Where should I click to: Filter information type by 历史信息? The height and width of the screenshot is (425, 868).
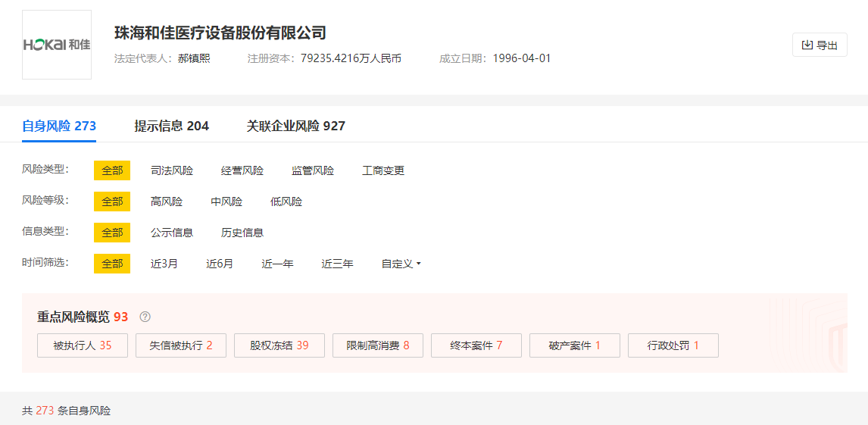coord(242,233)
